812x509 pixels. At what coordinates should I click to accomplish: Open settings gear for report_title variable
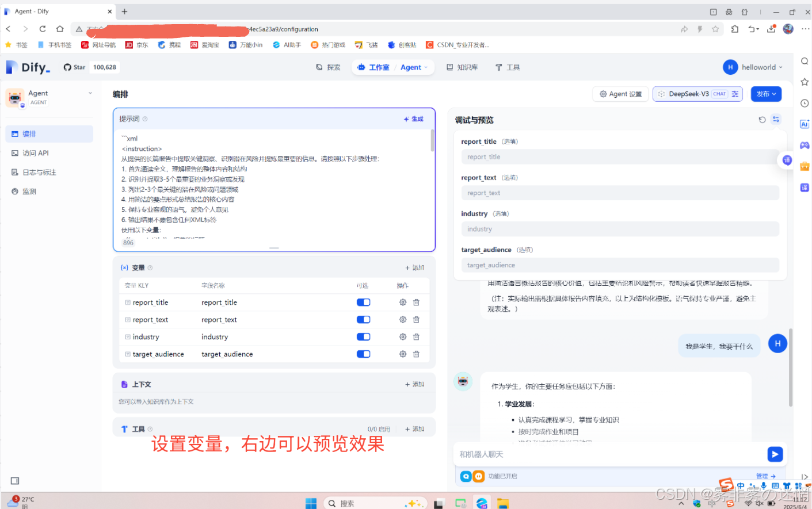point(403,303)
